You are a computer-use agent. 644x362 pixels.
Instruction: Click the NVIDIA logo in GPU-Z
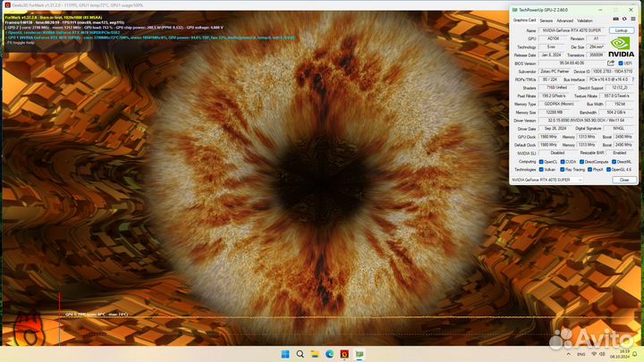tap(621, 47)
